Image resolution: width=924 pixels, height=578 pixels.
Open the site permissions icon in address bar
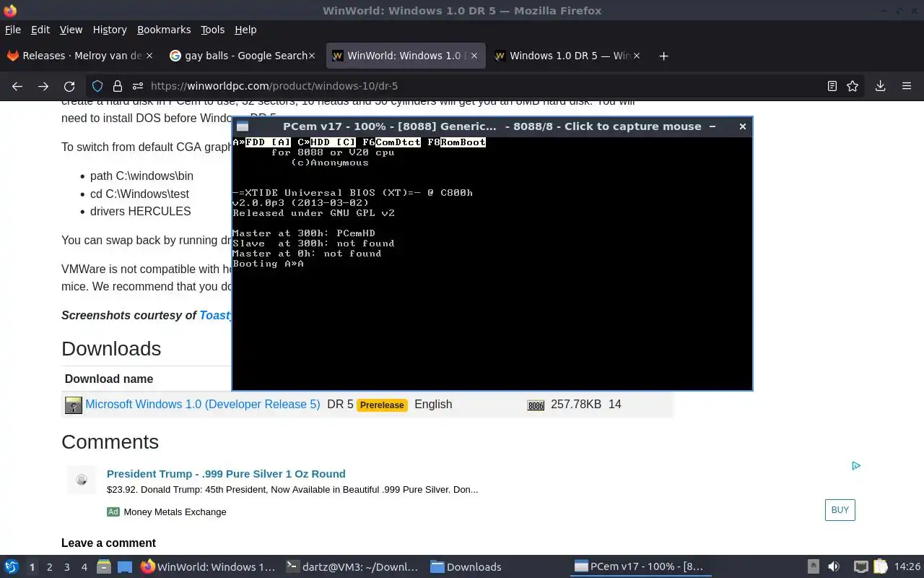(137, 86)
